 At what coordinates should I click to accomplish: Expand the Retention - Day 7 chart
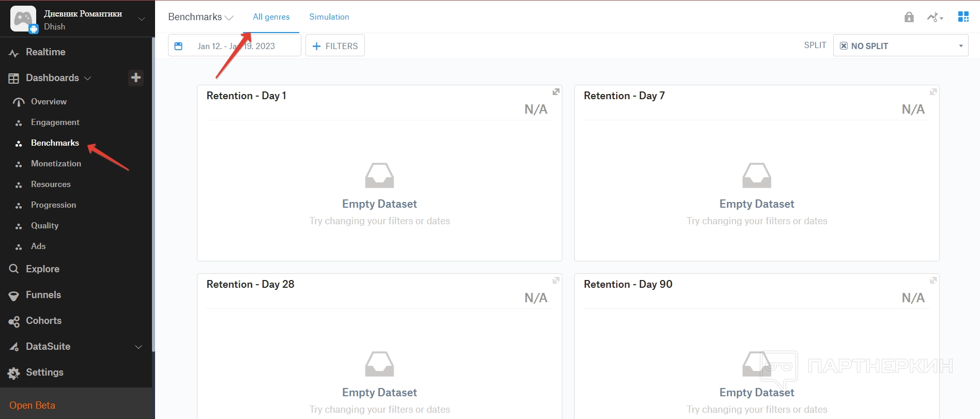933,92
